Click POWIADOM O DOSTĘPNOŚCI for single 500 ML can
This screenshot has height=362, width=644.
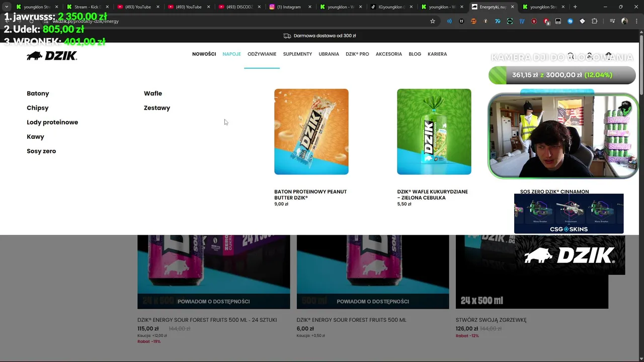coord(372,301)
